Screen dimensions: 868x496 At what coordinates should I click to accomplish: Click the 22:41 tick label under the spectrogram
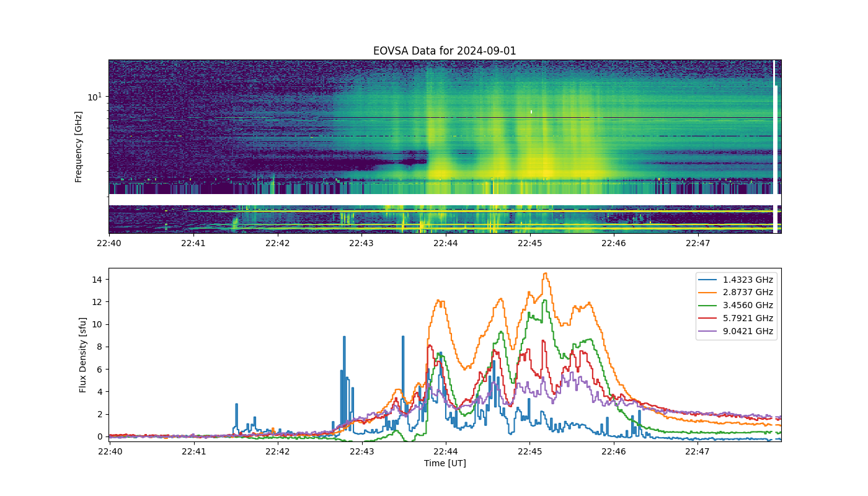click(x=193, y=243)
